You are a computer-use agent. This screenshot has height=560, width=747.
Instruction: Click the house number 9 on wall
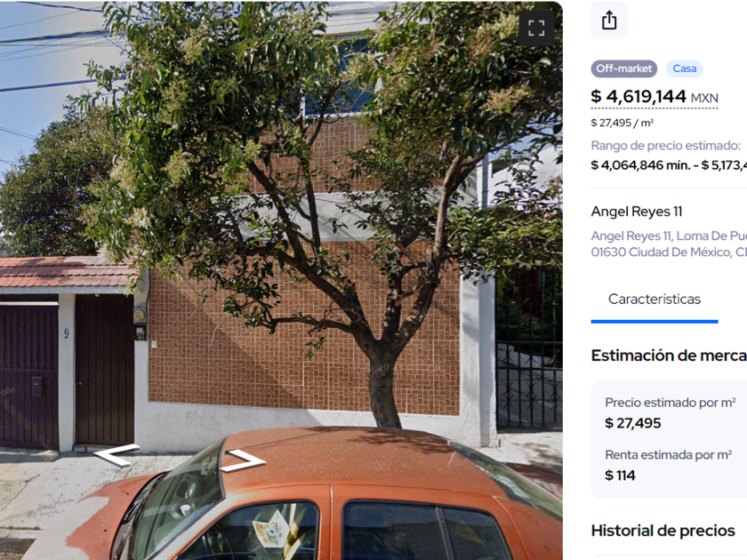click(66, 333)
